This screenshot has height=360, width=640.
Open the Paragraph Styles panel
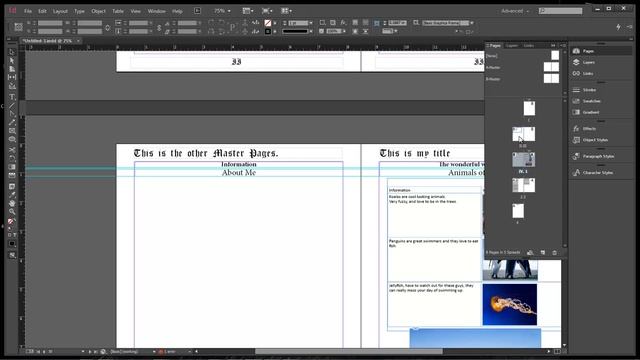point(601,156)
